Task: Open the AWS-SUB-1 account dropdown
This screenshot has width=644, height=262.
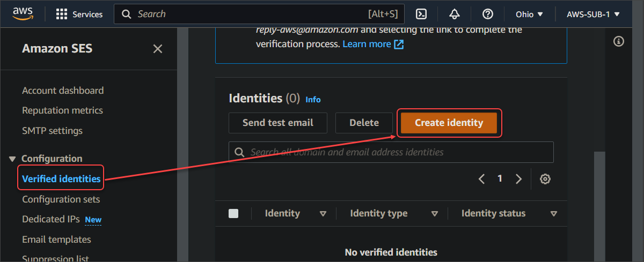Action: tap(593, 14)
